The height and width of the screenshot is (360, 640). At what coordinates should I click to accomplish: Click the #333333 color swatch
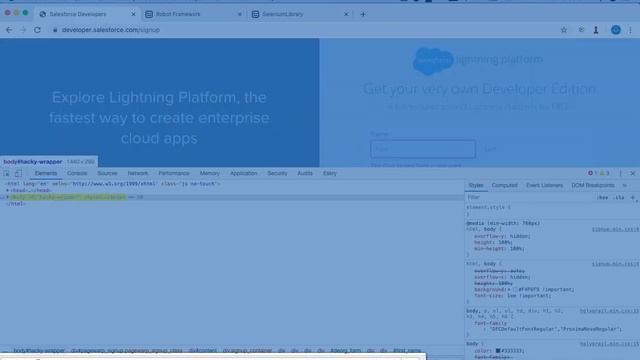click(498, 351)
